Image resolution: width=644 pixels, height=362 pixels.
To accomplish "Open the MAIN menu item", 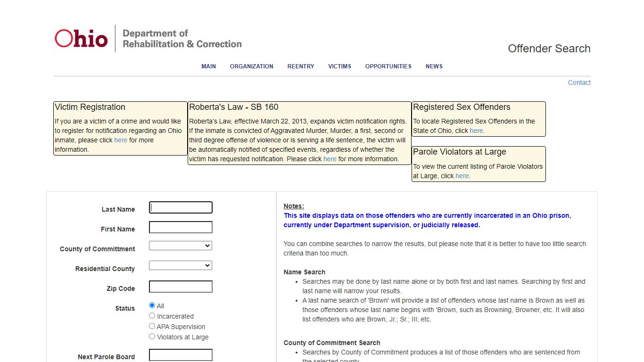I will pyautogui.click(x=208, y=66).
